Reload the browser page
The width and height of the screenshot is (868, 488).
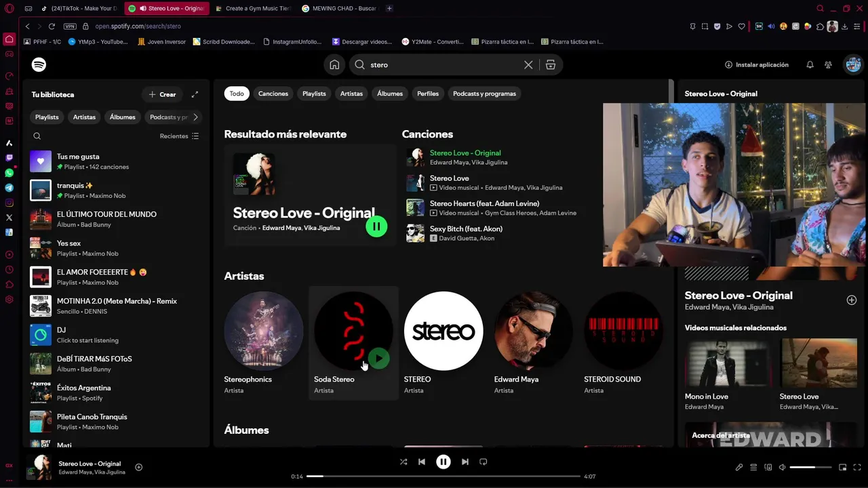pyautogui.click(x=52, y=26)
